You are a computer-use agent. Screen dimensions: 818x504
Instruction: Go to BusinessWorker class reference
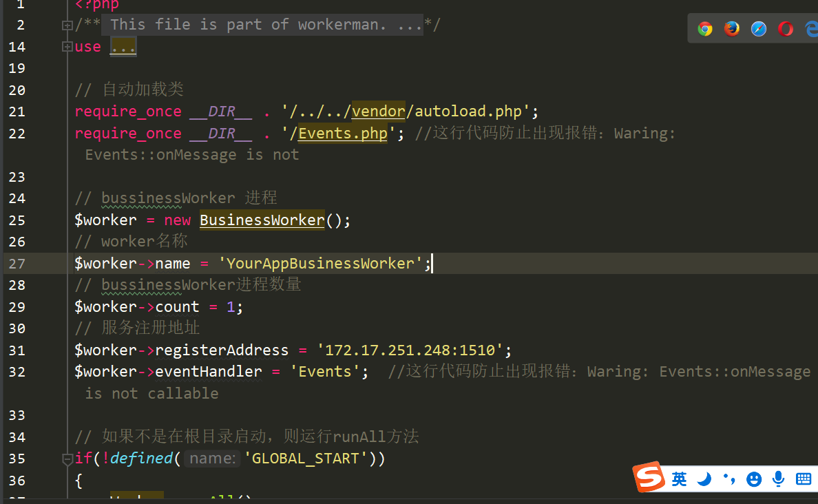click(262, 220)
